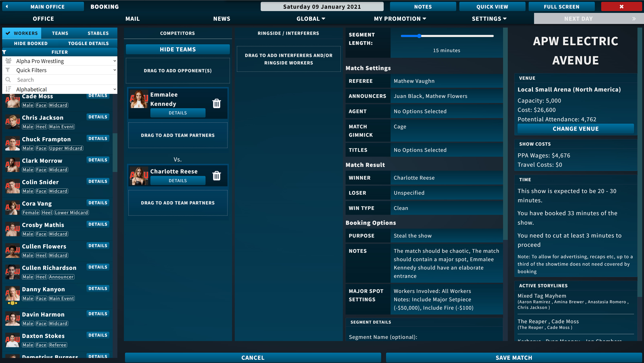This screenshot has width=644, height=363.
Task: Click the funnel icon next to Quick Filters
Action: click(x=8, y=70)
